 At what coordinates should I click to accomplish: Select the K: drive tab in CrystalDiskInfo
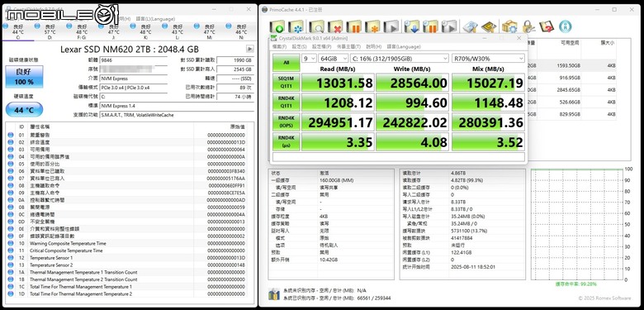[145, 31]
